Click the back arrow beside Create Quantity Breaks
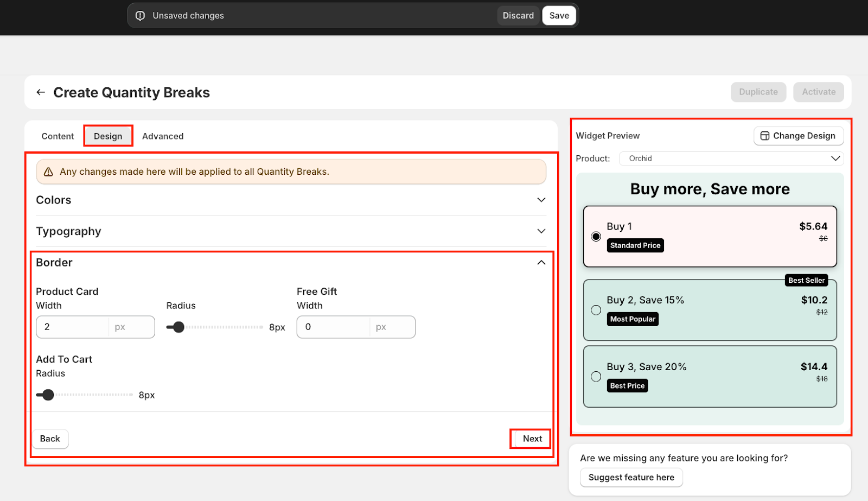Image resolution: width=868 pixels, height=501 pixels. [x=41, y=92]
